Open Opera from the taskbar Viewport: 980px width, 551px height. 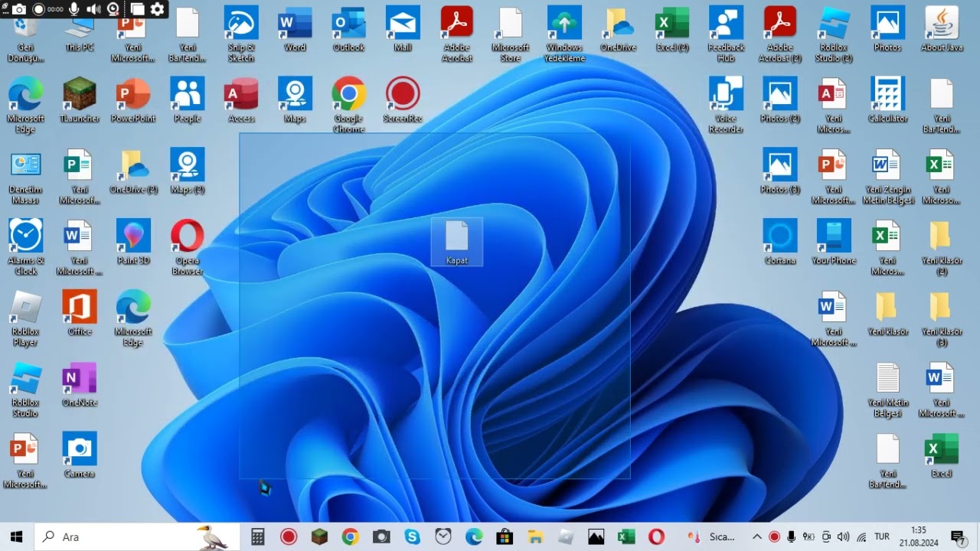click(656, 537)
